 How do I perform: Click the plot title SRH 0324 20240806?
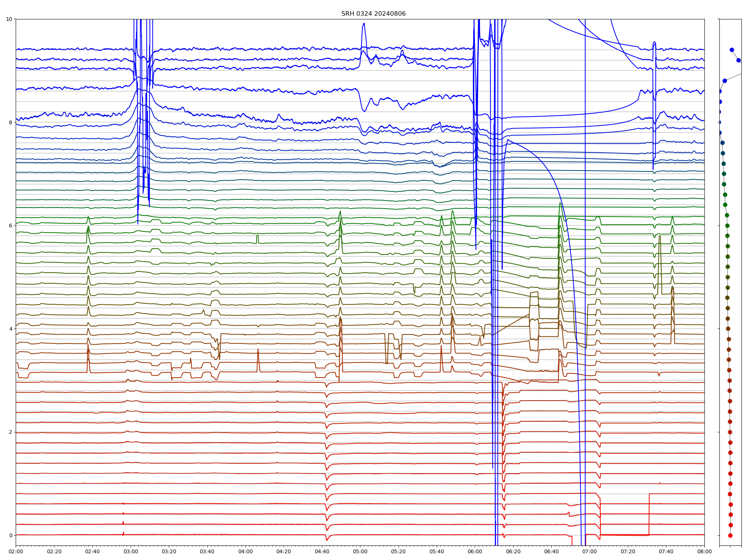(373, 14)
